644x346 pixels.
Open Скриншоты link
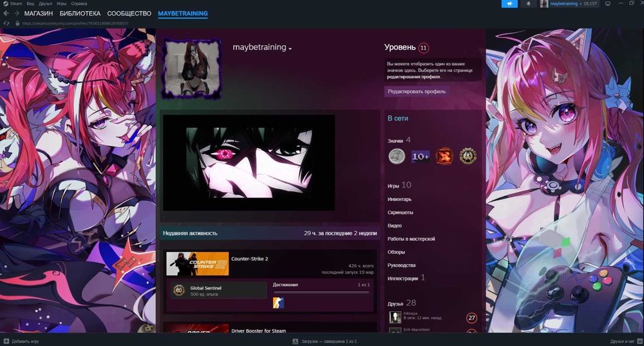click(x=400, y=213)
